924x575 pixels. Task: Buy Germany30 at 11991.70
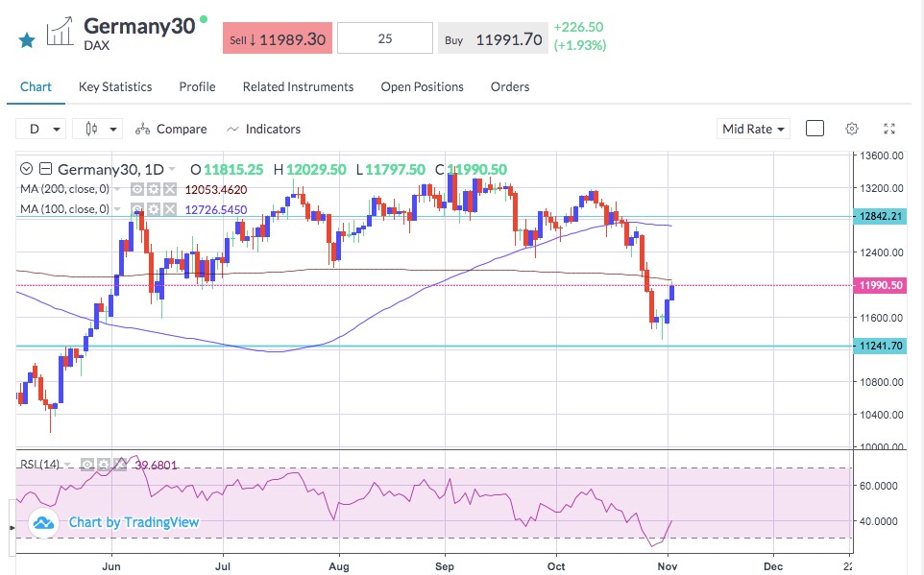[x=494, y=38]
